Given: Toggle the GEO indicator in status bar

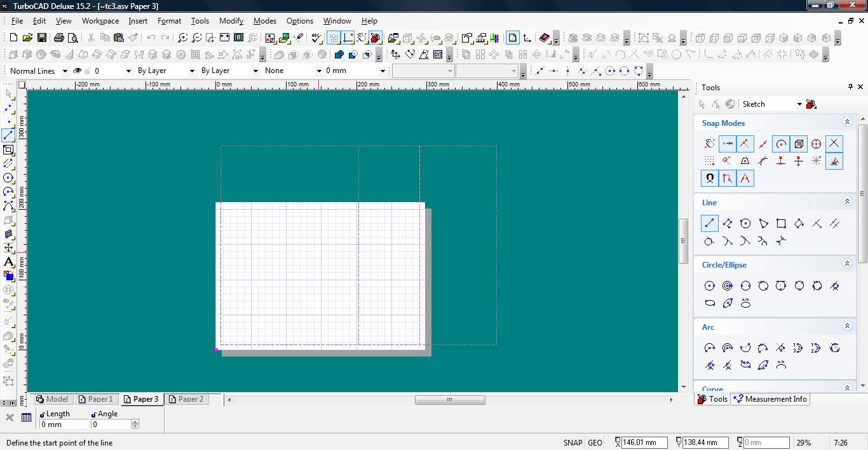Looking at the screenshot, I should tap(595, 443).
